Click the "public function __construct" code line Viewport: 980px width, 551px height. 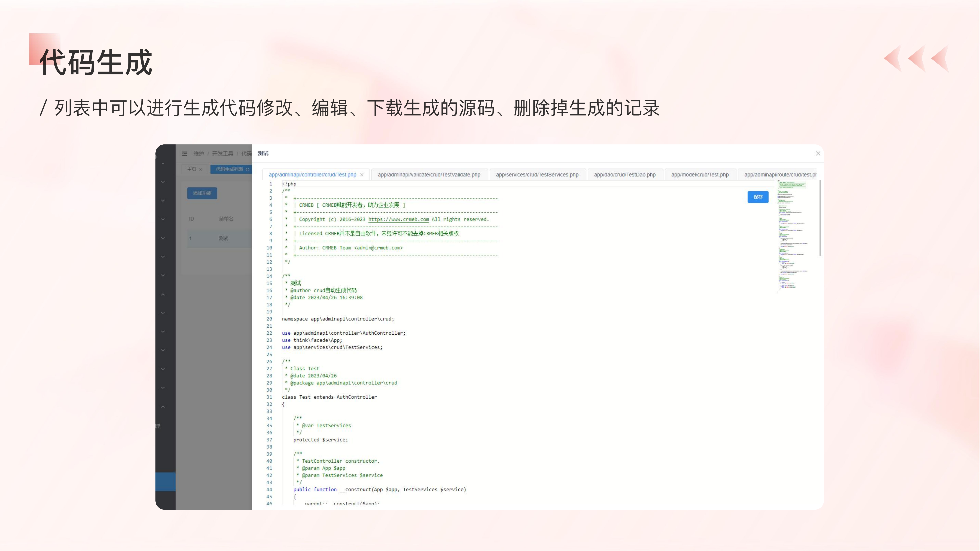coord(380,490)
